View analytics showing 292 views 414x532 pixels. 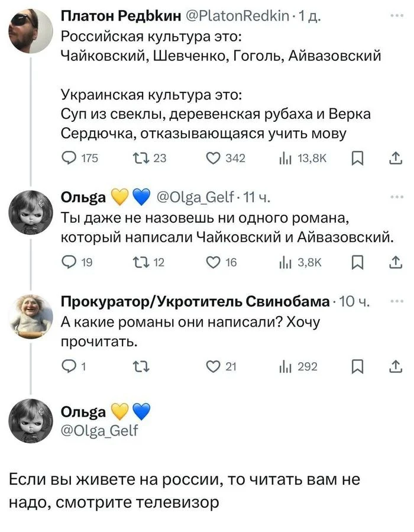287,367
